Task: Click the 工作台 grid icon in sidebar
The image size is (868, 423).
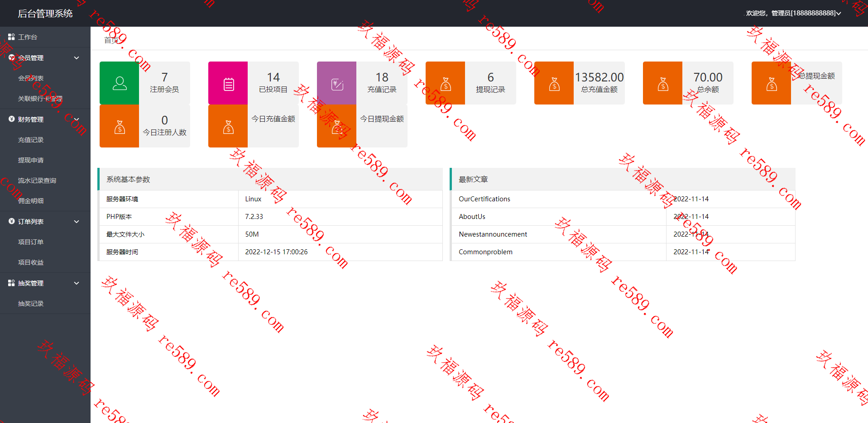Action: coord(11,37)
